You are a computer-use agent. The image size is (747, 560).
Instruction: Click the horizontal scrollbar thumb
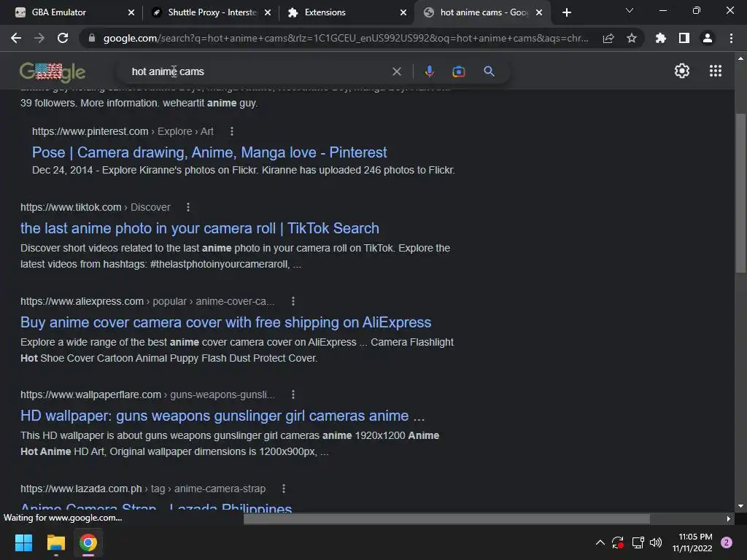coord(447,518)
